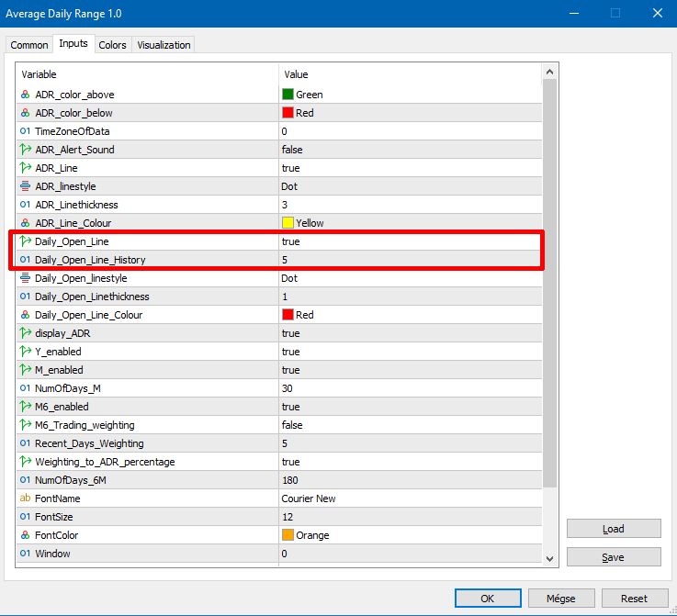This screenshot has height=616, width=677.
Task: Click the color icon beside ADR_color_below
Action: pos(25,113)
